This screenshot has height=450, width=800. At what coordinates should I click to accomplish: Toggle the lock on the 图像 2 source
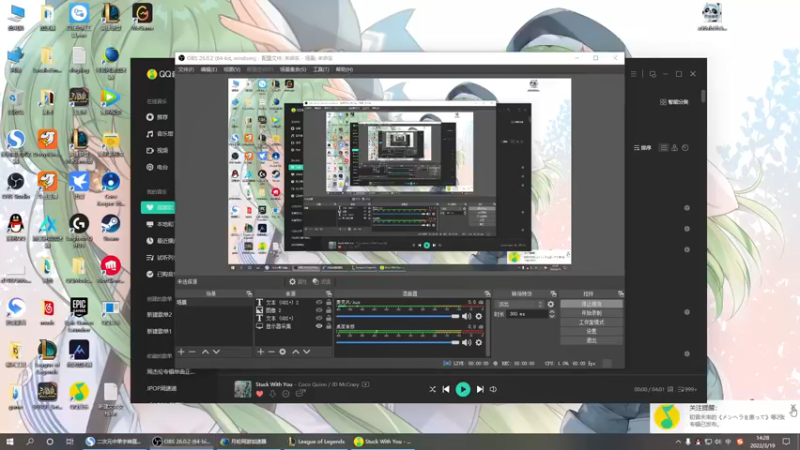[x=329, y=310]
